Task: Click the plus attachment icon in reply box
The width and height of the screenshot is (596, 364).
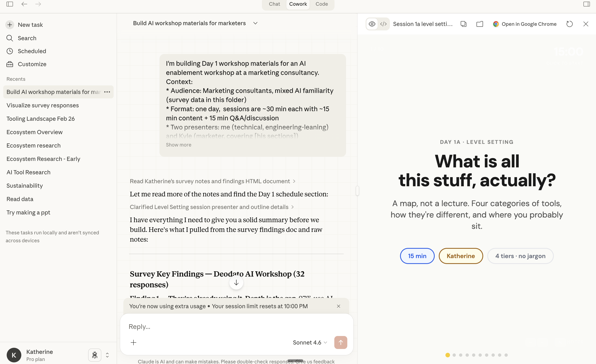Action: [x=133, y=342]
